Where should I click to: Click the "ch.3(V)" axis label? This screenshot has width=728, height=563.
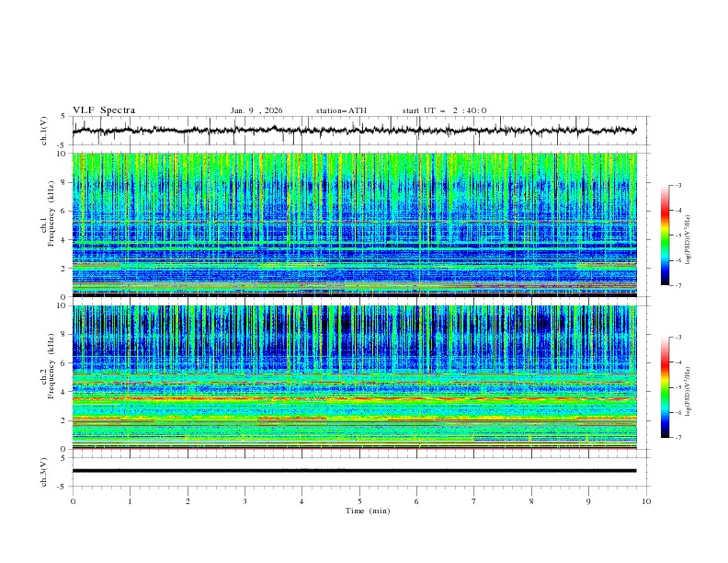(44, 472)
